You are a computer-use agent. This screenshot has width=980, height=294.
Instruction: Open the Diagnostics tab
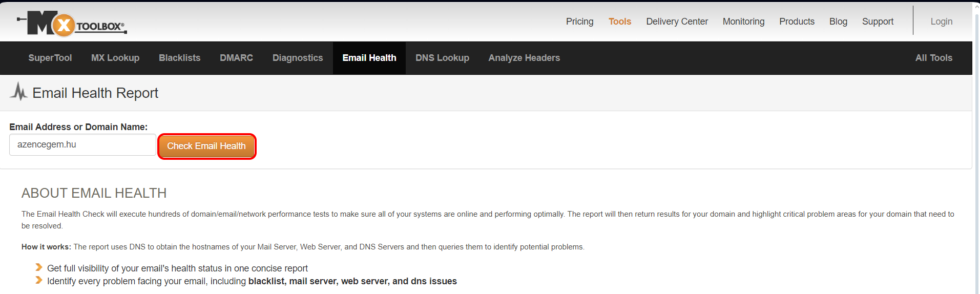pyautogui.click(x=298, y=58)
